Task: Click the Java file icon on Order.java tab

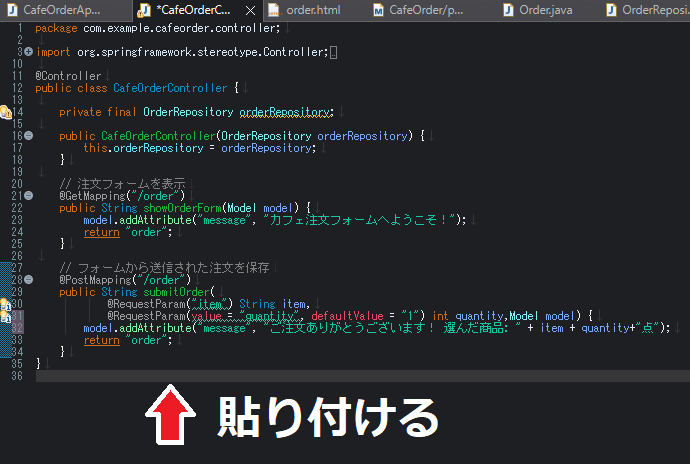Action: tap(509, 10)
